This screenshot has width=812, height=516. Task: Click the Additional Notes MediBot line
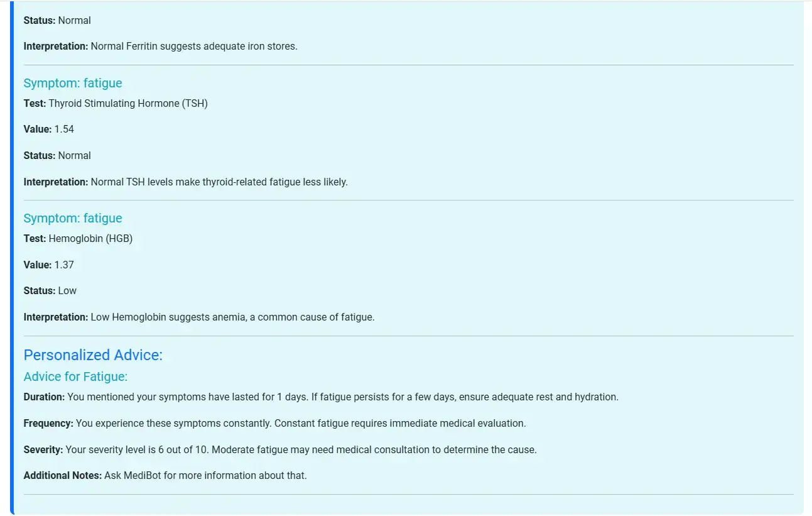click(165, 476)
